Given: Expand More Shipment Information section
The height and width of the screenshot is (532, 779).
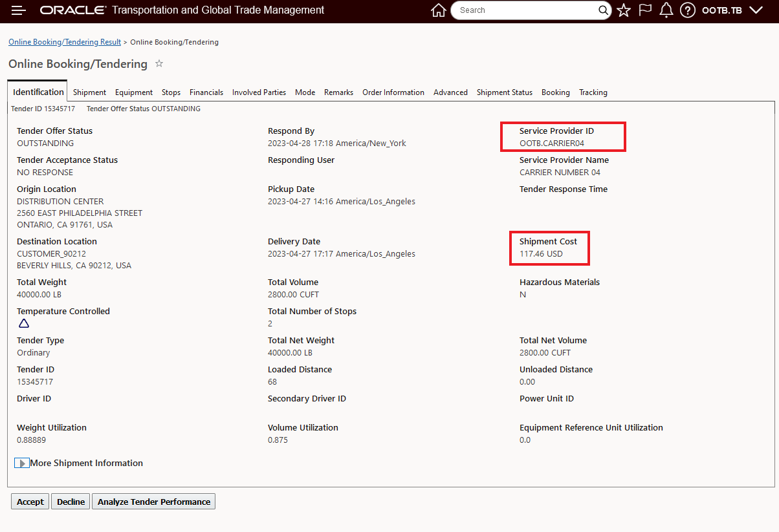Looking at the screenshot, I should (22, 463).
